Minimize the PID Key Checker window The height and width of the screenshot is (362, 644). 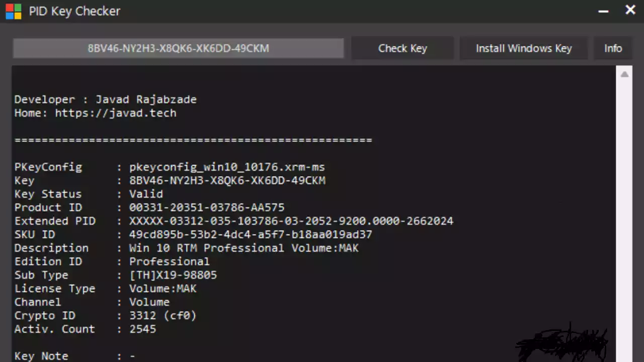(x=604, y=11)
